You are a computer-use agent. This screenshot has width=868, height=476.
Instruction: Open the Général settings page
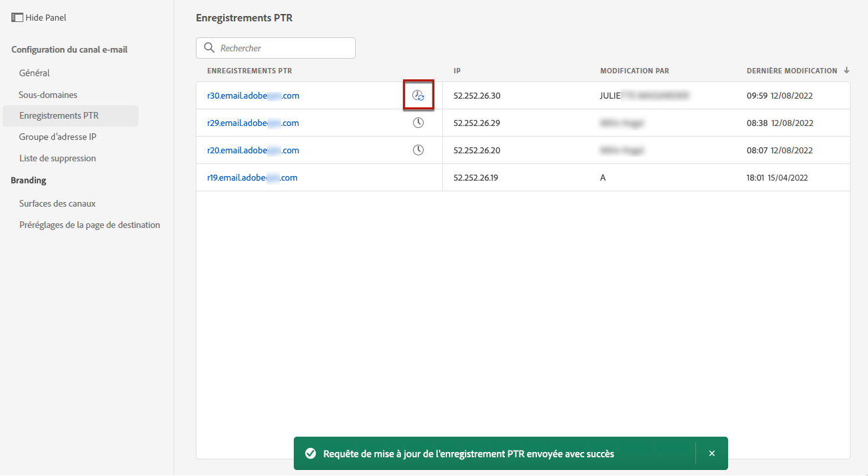pyautogui.click(x=35, y=73)
